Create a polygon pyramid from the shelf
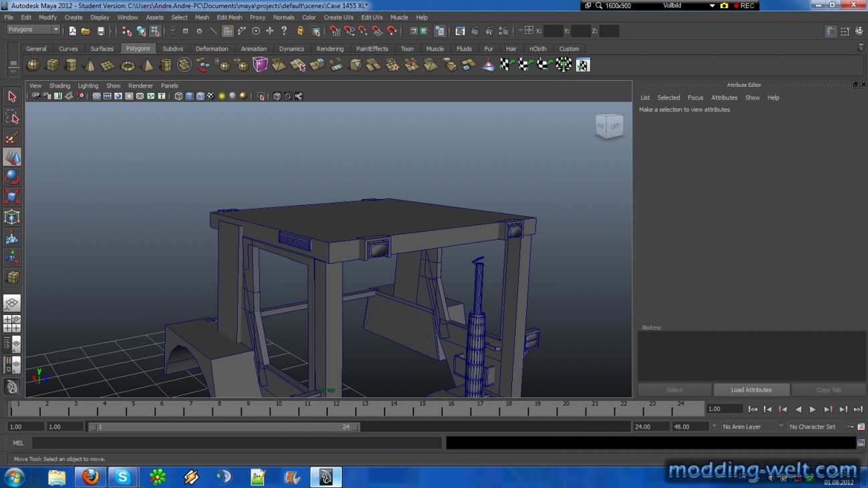Screen dimensions: 868x488 [x=146, y=65]
